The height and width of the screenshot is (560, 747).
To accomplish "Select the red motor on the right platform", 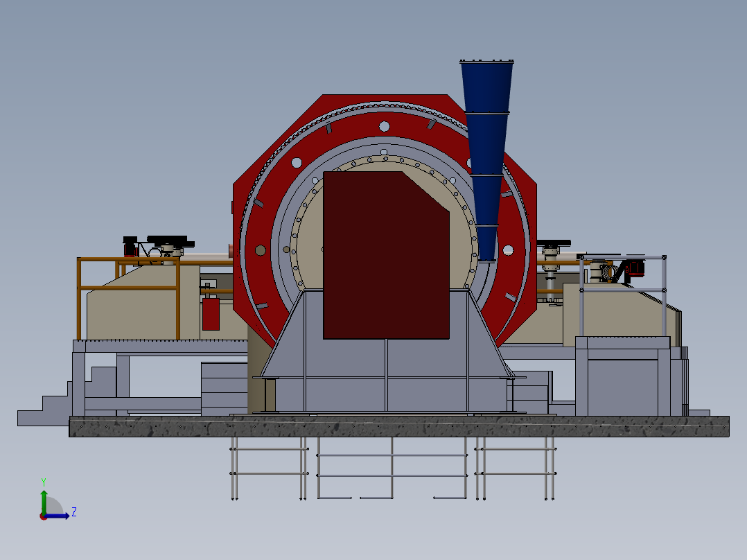I will coord(635,268).
